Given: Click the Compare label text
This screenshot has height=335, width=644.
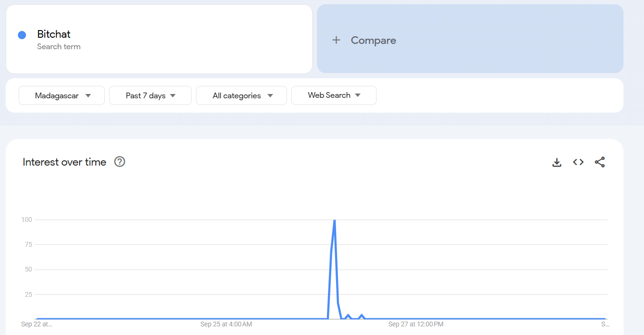Looking at the screenshot, I should [373, 41].
